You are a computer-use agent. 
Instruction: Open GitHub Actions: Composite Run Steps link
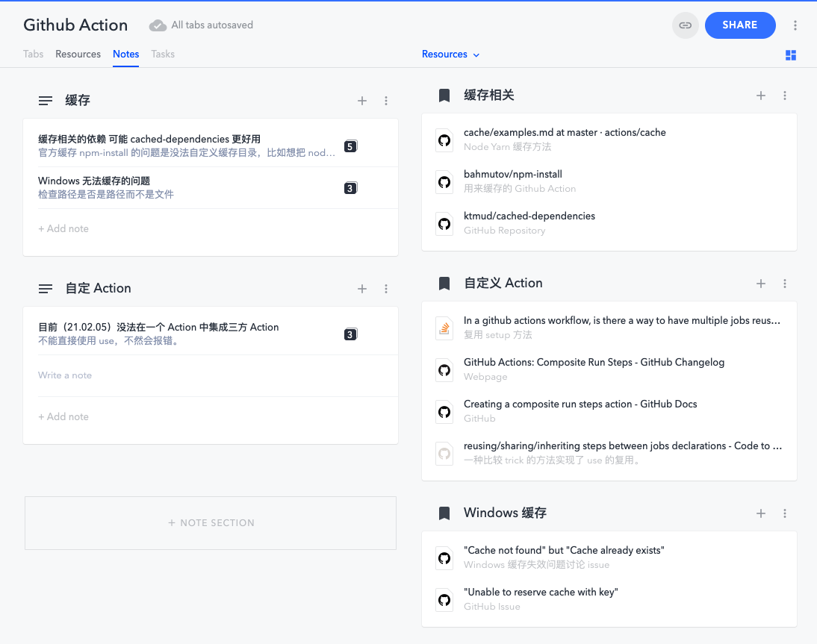pyautogui.click(x=594, y=362)
